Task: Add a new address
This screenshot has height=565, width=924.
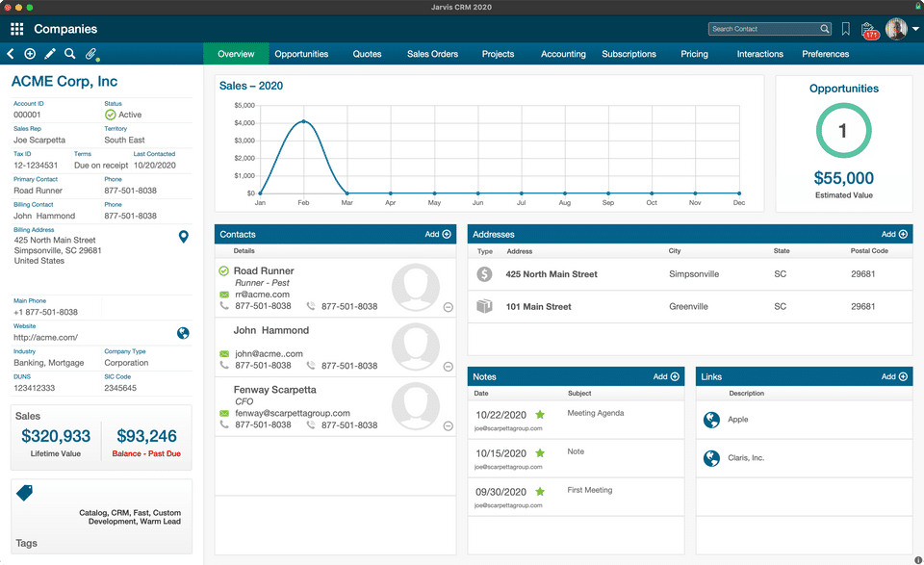Action: pos(894,235)
